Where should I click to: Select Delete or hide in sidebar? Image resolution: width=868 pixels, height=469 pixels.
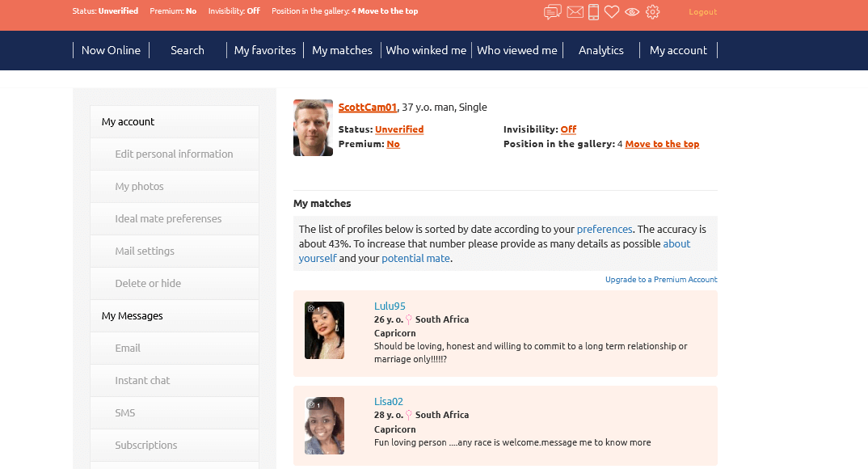pyautogui.click(x=175, y=284)
